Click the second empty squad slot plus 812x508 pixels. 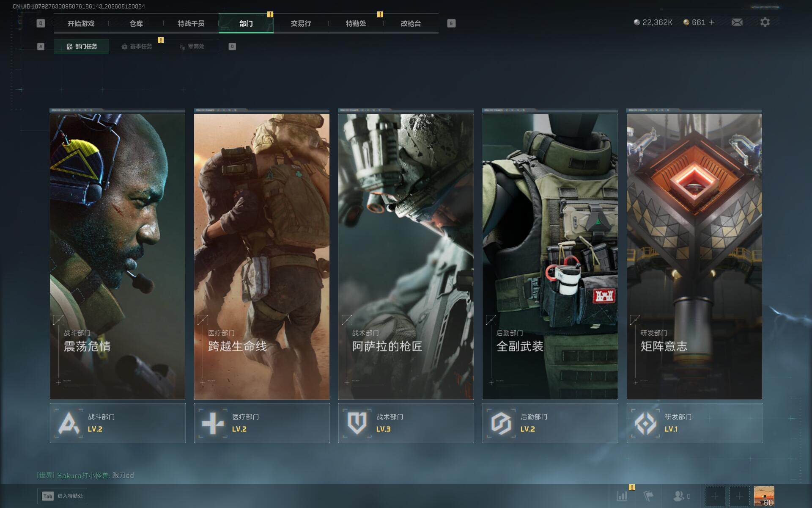(x=739, y=496)
